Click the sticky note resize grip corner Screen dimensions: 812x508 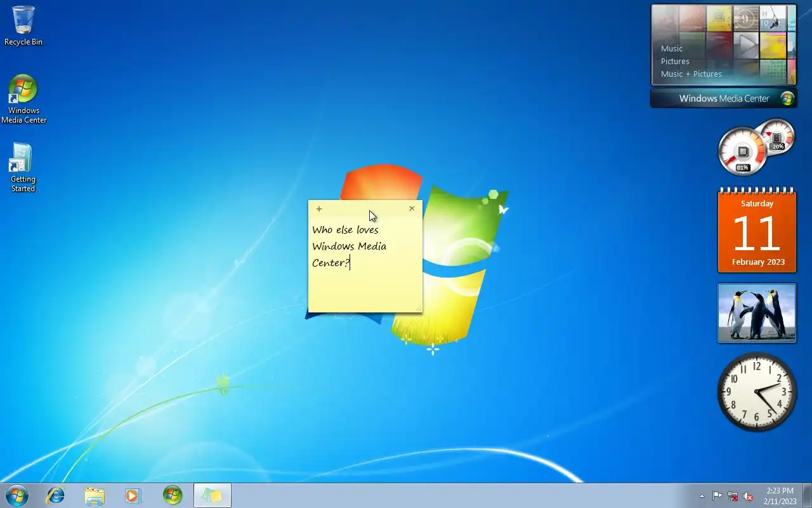pos(419,309)
